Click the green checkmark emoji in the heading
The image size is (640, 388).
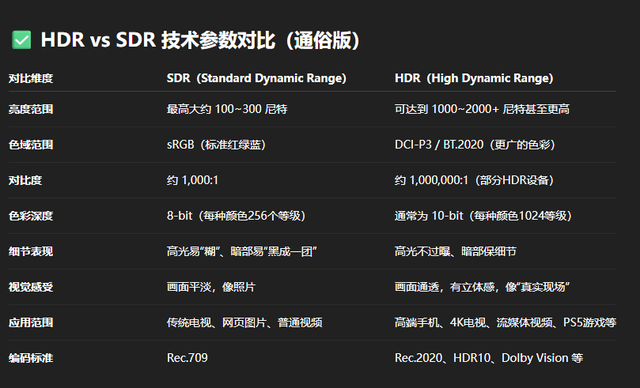click(22, 40)
